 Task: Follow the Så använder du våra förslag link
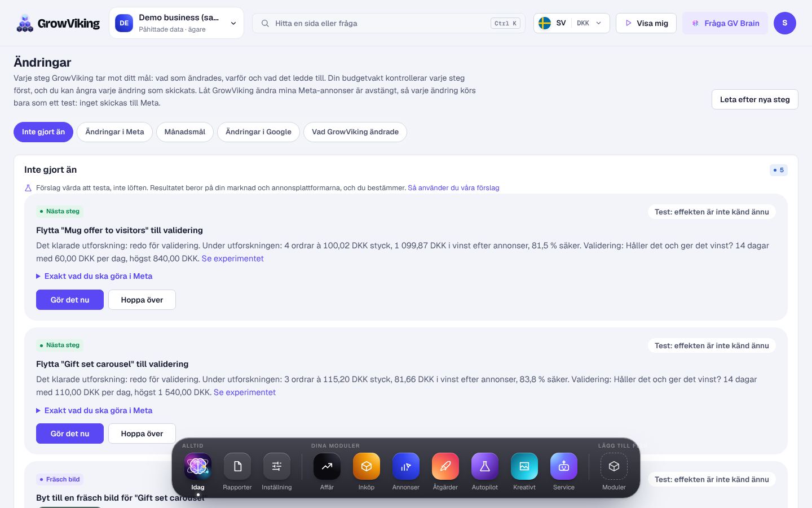pos(453,188)
